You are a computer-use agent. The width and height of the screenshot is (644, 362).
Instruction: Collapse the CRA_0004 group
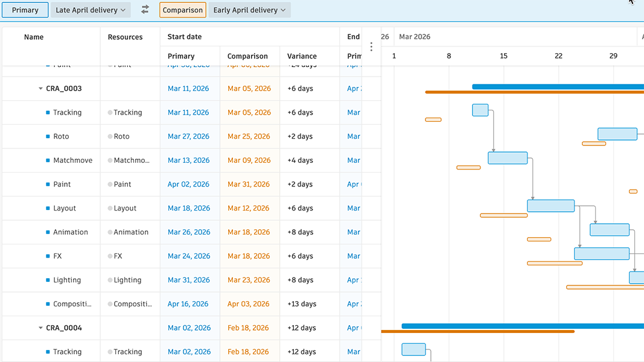[40, 328]
